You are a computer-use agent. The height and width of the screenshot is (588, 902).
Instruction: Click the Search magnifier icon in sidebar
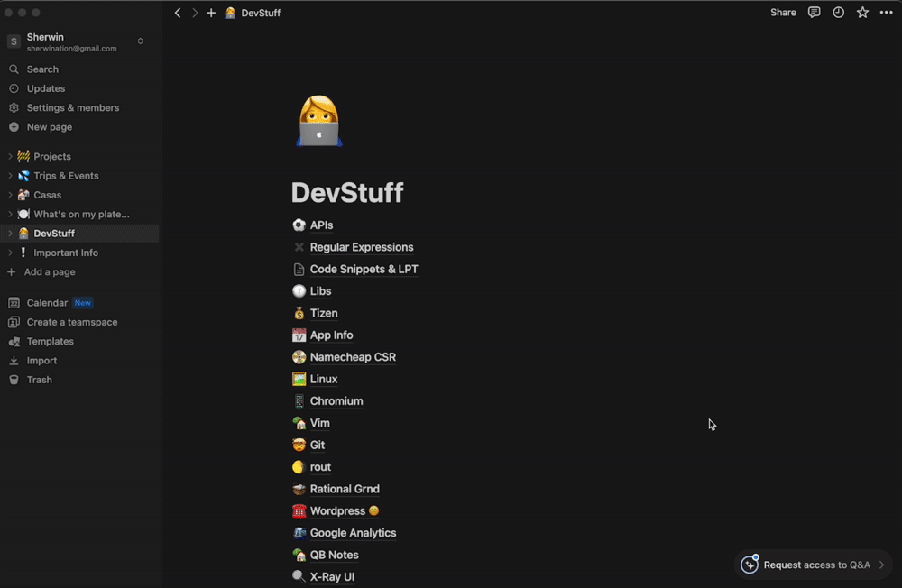click(14, 69)
